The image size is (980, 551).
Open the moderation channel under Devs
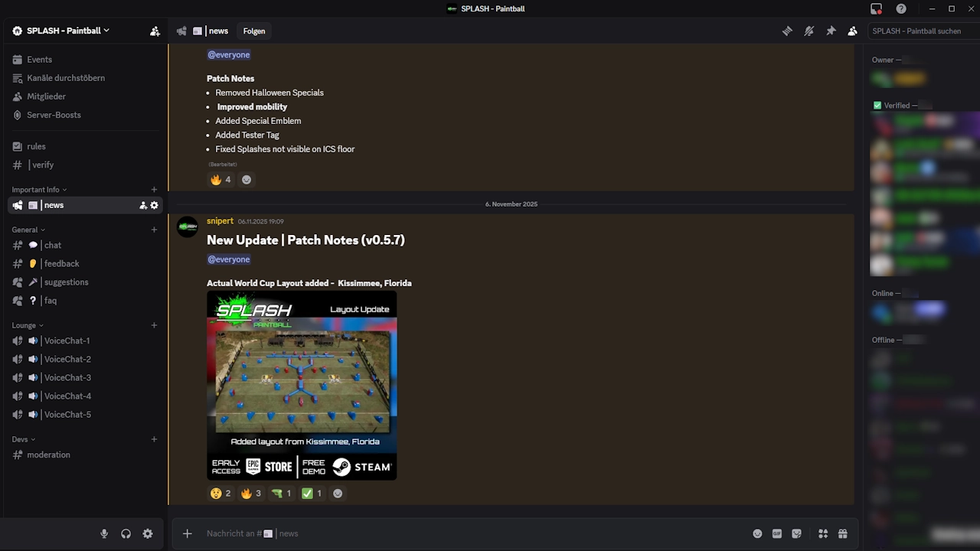[x=48, y=455]
